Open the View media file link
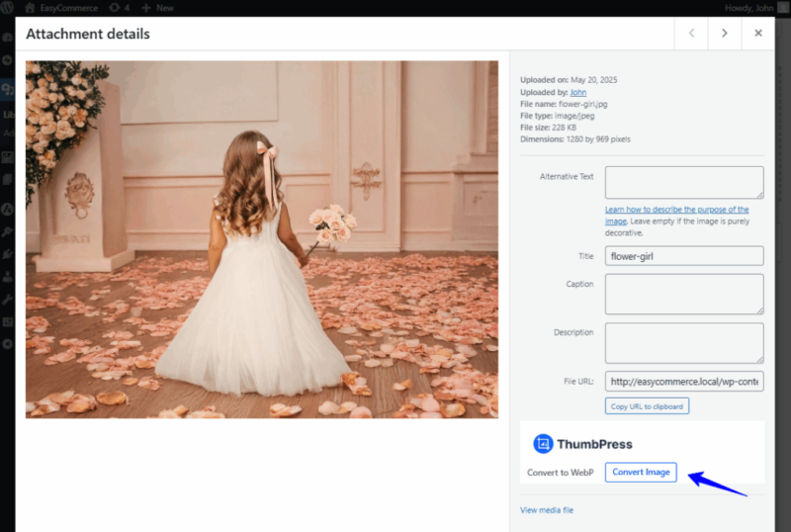The image size is (791, 532). [547, 510]
